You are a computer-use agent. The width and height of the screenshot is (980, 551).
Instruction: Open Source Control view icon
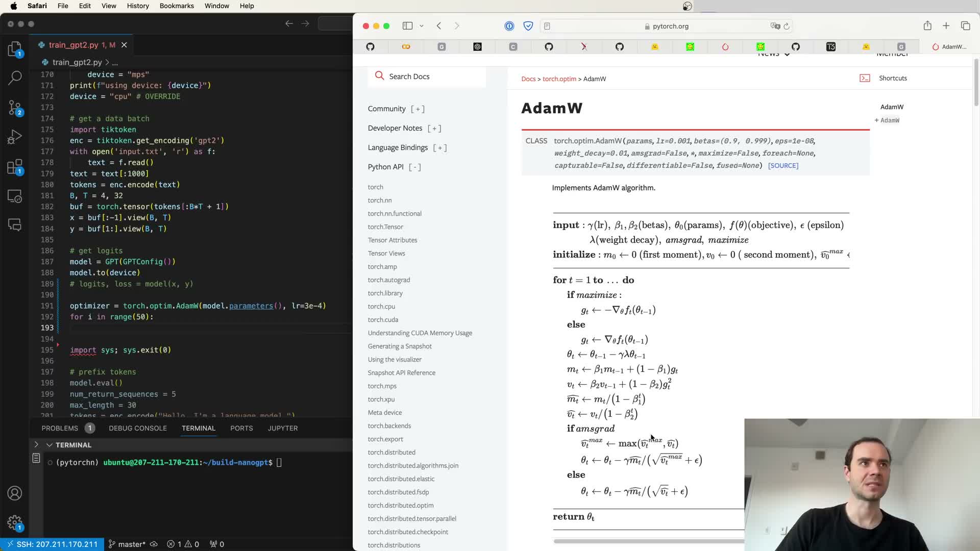15,108
